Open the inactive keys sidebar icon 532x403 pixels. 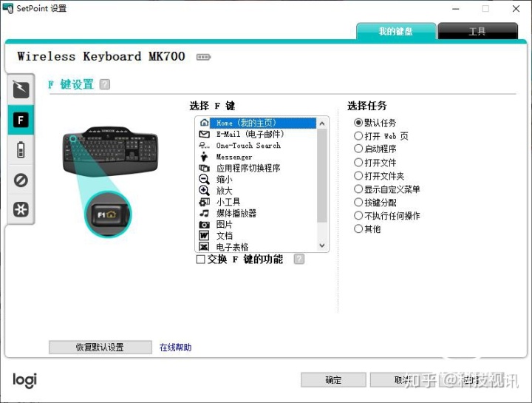(x=21, y=180)
